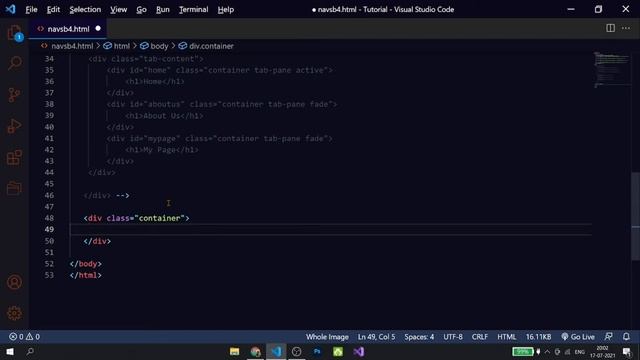Open the View menu
This screenshot has width=640, height=360.
(x=118, y=9)
